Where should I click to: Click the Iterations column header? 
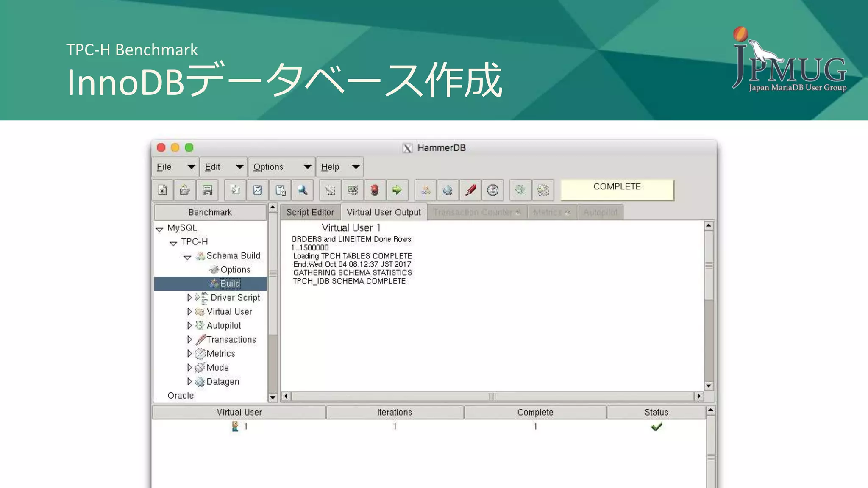click(x=395, y=412)
